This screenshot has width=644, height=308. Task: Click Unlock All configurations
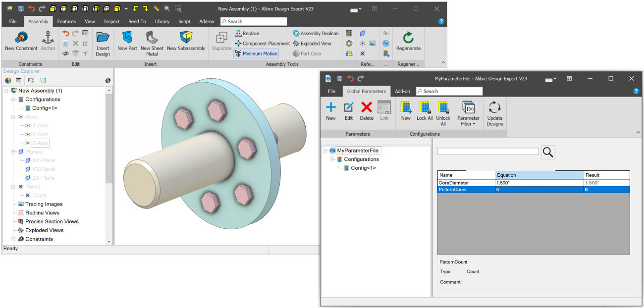[x=443, y=113]
